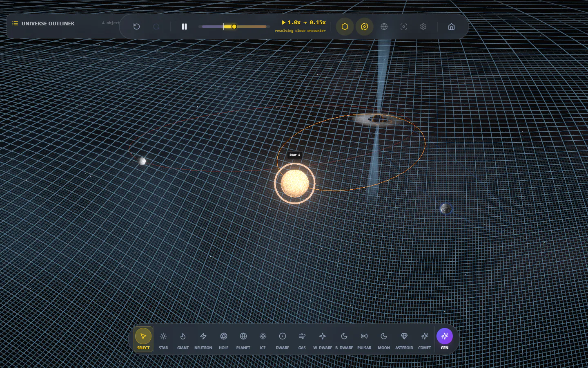Select the grey planet outside the orange orbit
The width and height of the screenshot is (588, 368).
[x=445, y=209]
